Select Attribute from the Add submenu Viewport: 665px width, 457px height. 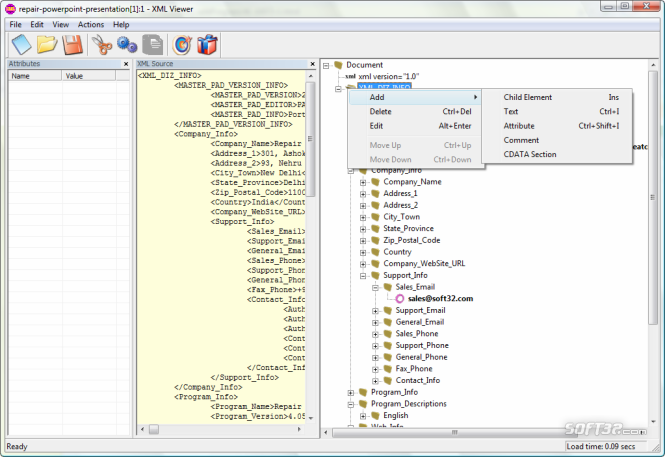tap(556, 126)
